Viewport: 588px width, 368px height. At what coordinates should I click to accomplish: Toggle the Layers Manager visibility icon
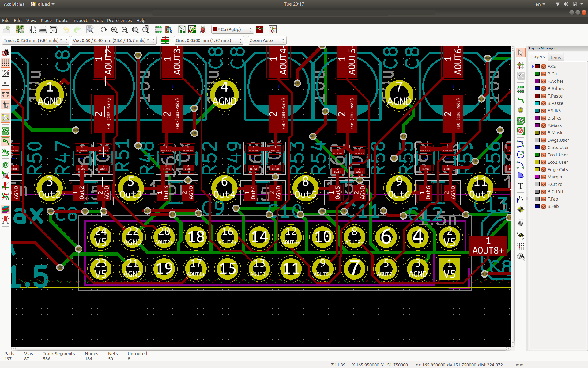click(6, 210)
